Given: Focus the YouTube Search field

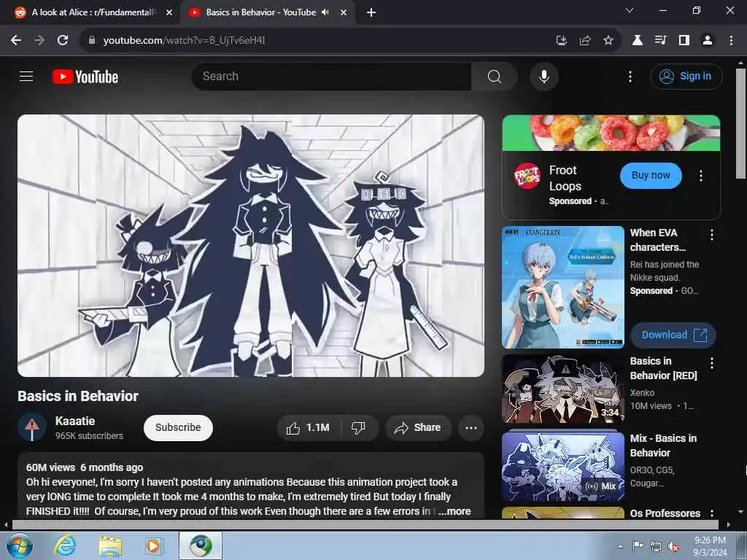Looking at the screenshot, I should click(332, 76).
